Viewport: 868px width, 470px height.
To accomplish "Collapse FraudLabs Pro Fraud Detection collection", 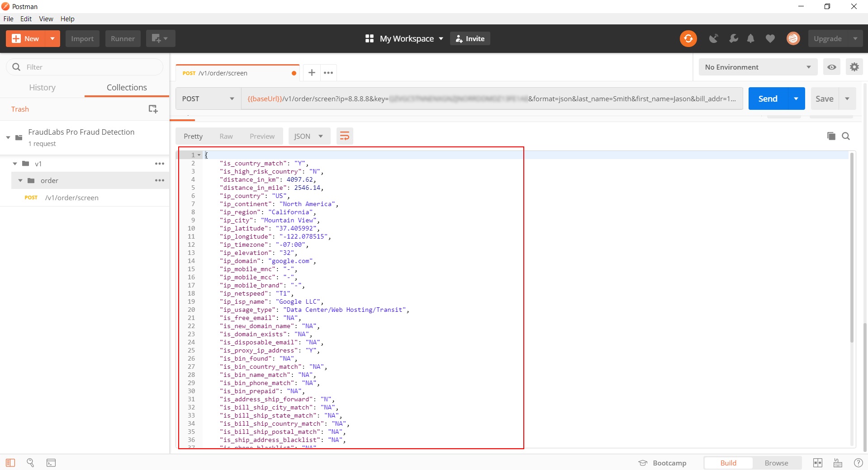I will (8, 137).
